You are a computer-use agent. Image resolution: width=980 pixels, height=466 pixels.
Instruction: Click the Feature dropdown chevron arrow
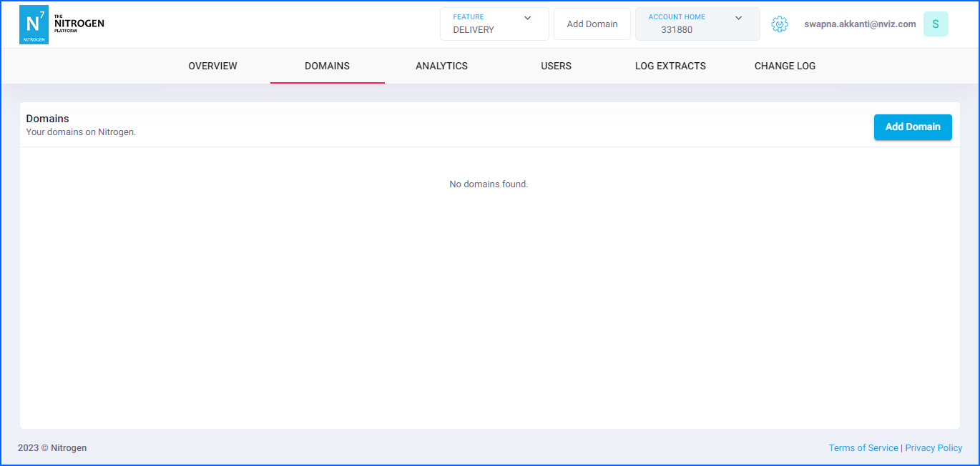click(528, 18)
